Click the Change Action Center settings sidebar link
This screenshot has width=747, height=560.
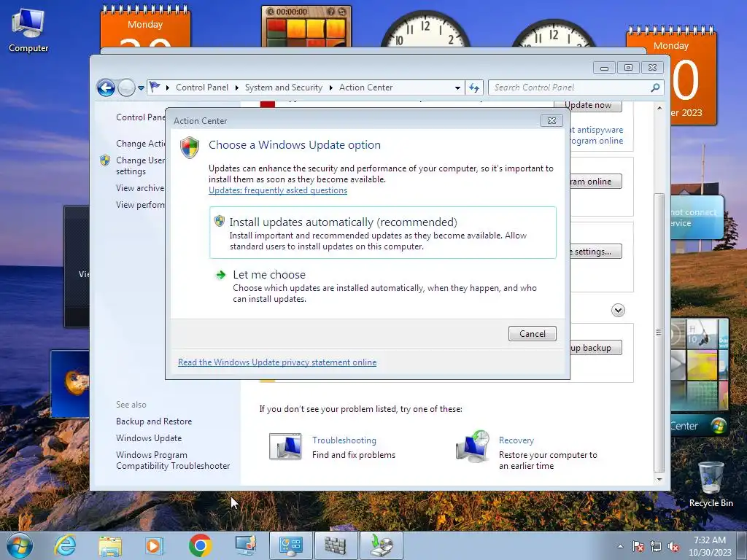coord(141,144)
